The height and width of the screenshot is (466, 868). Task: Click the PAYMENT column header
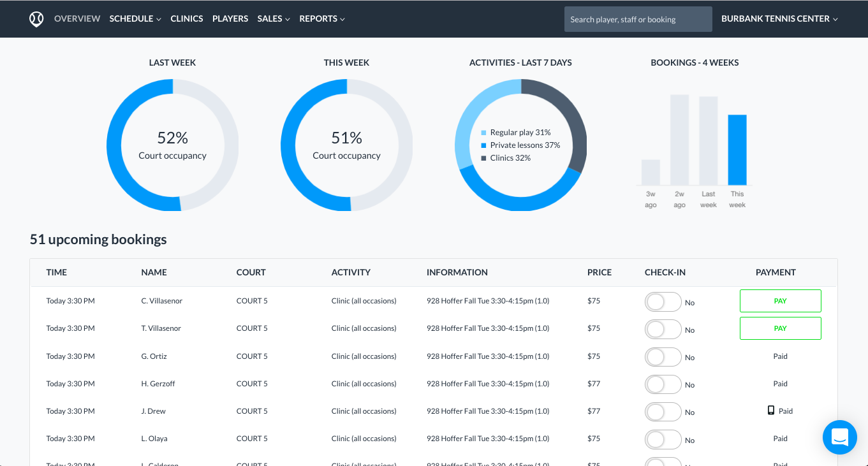point(776,272)
